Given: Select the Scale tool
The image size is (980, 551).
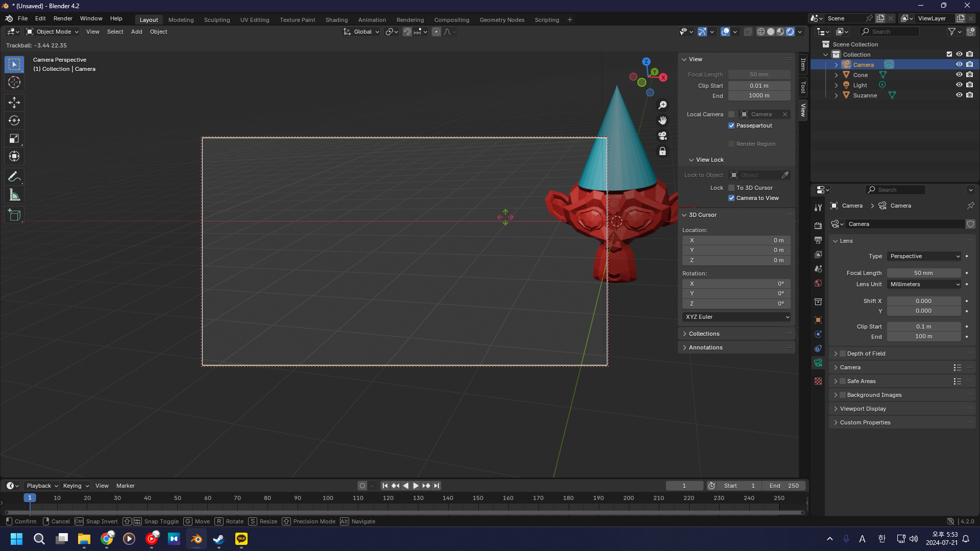Looking at the screenshot, I should pyautogui.click(x=14, y=138).
